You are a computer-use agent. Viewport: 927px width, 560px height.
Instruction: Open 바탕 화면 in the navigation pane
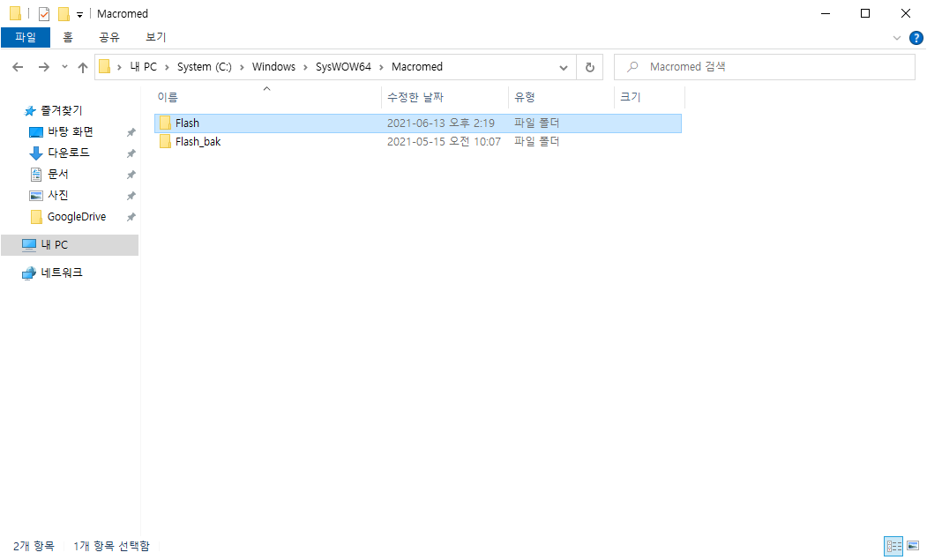(x=71, y=132)
